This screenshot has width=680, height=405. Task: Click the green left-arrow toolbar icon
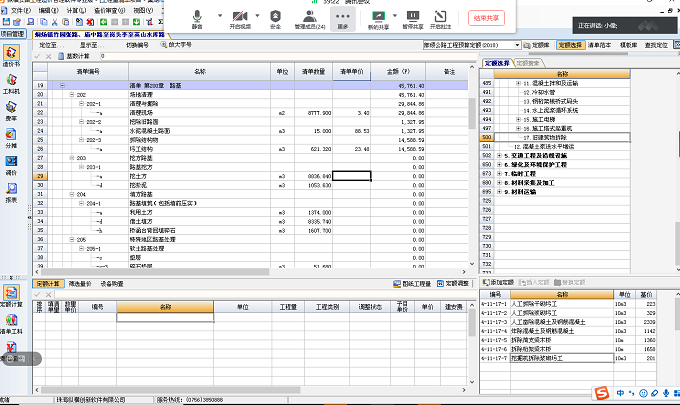[x=103, y=22]
